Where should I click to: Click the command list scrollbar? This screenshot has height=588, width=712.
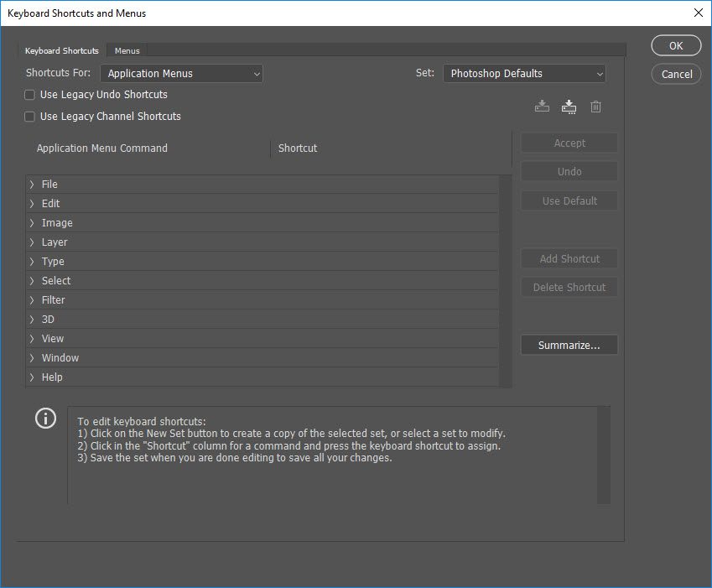pyautogui.click(x=507, y=277)
